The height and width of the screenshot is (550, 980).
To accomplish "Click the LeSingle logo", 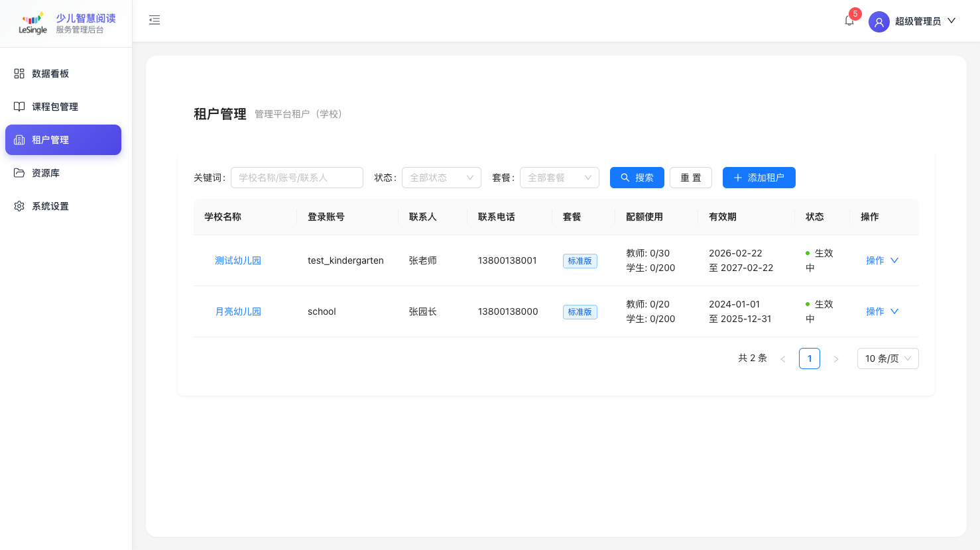I will click(x=32, y=23).
